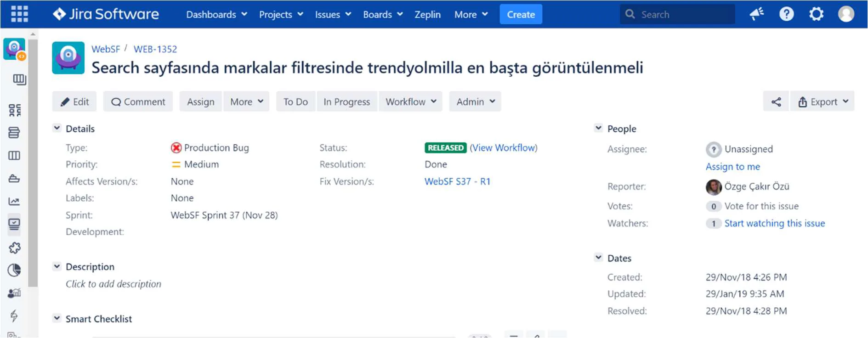The width and height of the screenshot is (868, 338).
Task: Collapse the Dates section
Action: (598, 258)
